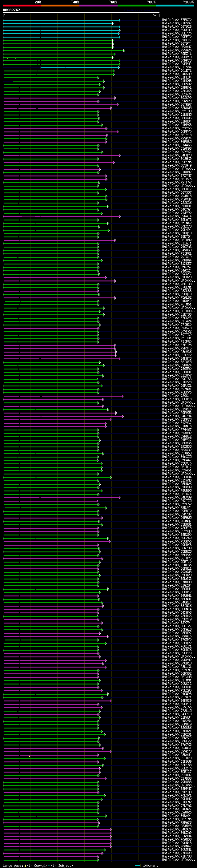The height and width of the screenshot is (868, 197).
Task: Click the gap marker triangle in B9N4I4 row
Action: point(10,218)
